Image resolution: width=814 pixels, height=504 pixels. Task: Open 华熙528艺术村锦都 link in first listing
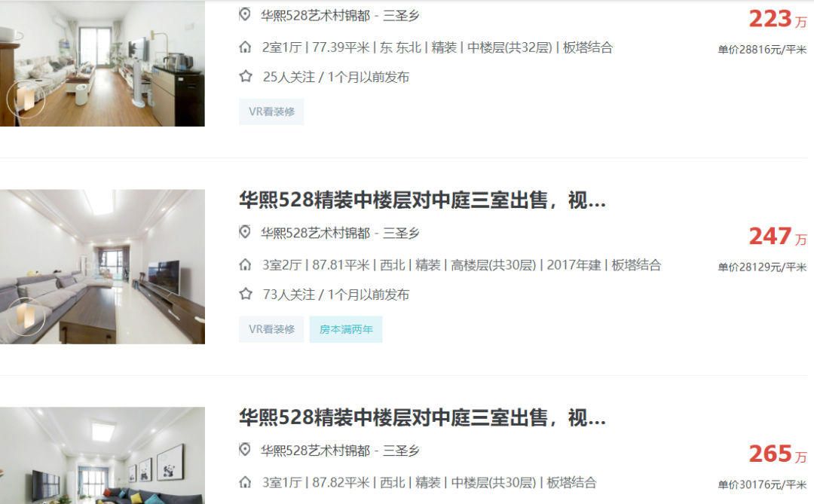315,16
